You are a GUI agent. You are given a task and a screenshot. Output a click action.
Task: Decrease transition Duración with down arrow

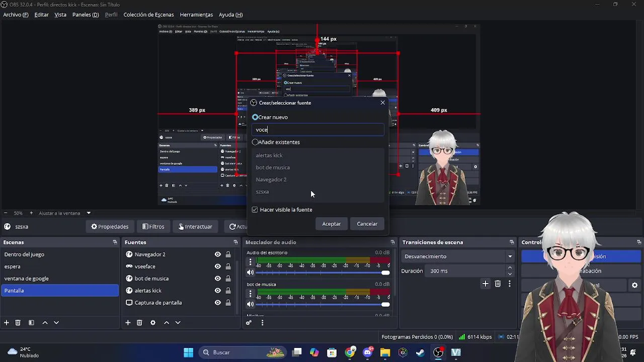[x=510, y=274]
